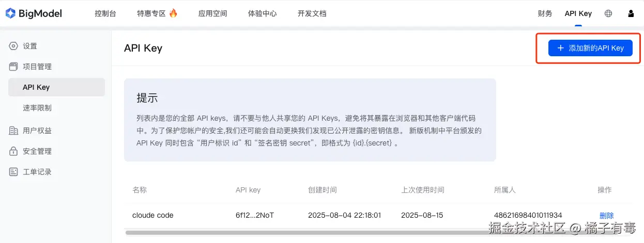Image resolution: width=644 pixels, height=243 pixels.
Task: Click the 提示 heading in notice box
Action: point(147,98)
